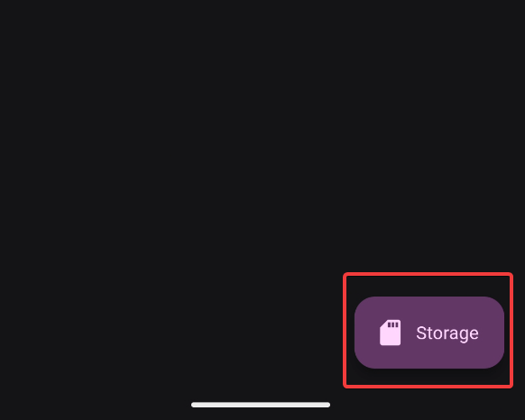Select the SD-card shaped icon
This screenshot has height=420, width=525.
click(x=390, y=333)
